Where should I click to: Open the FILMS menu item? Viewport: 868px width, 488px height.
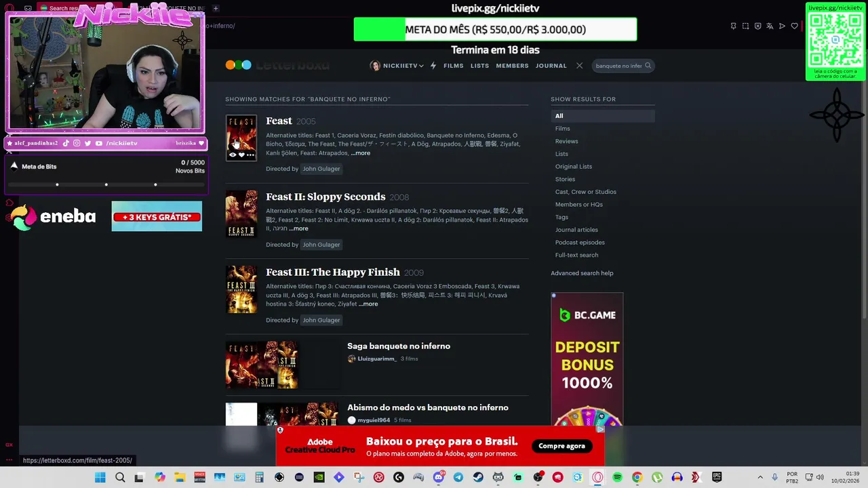pyautogui.click(x=454, y=66)
